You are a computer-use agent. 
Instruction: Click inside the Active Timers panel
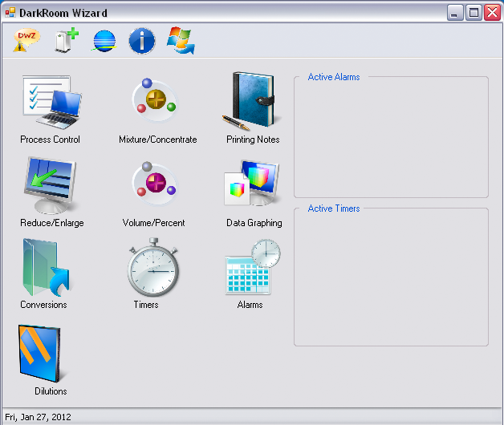coord(391,281)
